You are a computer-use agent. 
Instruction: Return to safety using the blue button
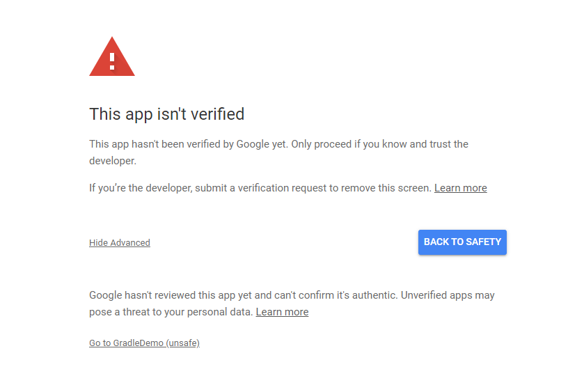(x=462, y=242)
